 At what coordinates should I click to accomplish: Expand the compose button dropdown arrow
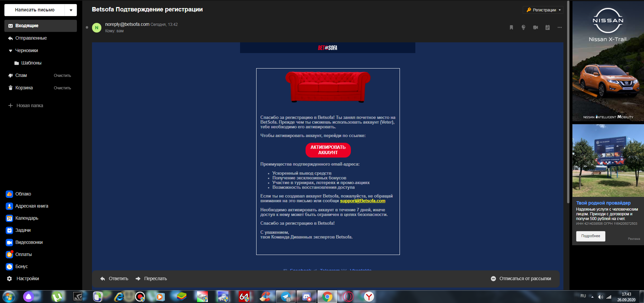(x=71, y=10)
